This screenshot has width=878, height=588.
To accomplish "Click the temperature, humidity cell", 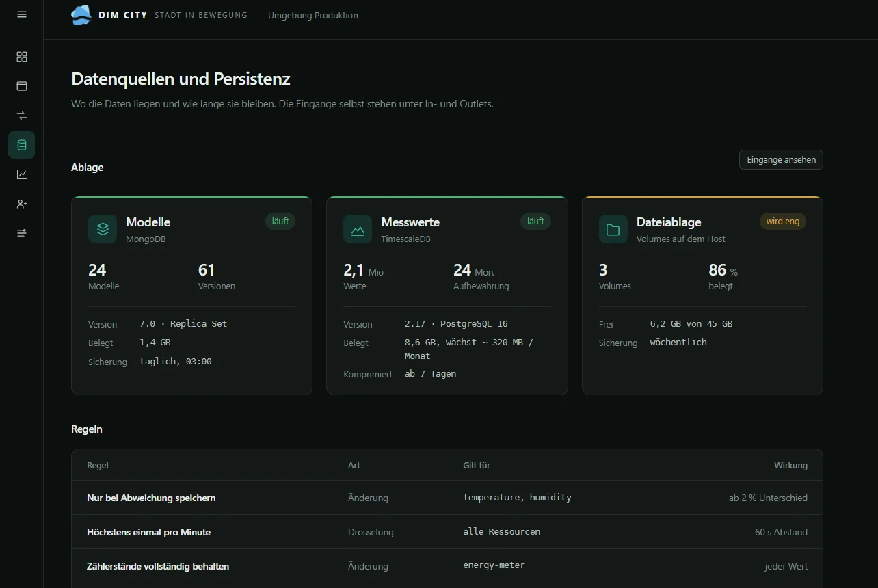I will [x=518, y=497].
